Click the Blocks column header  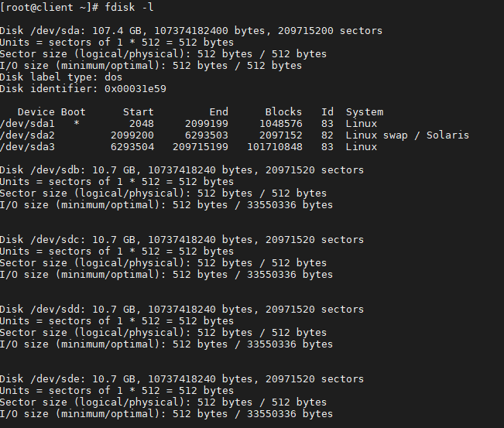(x=283, y=111)
